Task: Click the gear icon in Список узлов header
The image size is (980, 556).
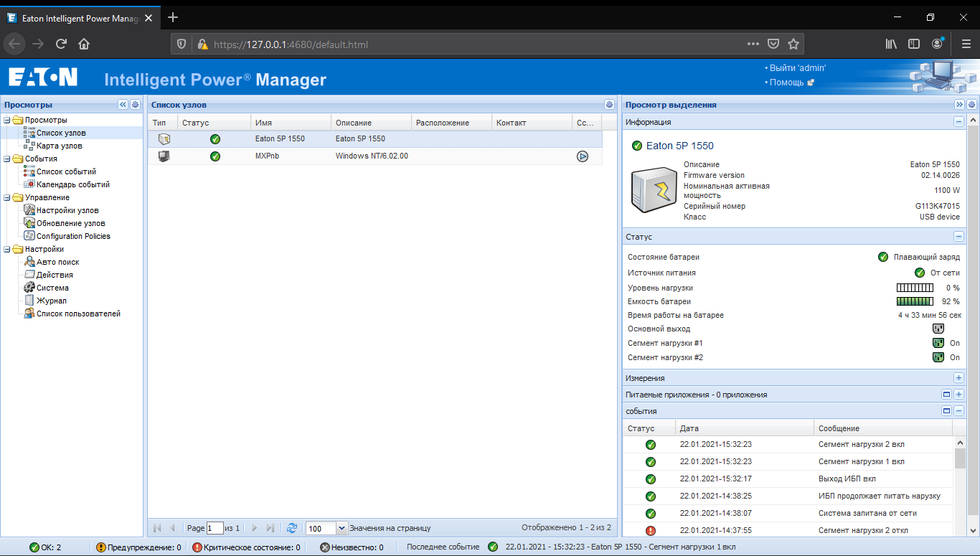Action: (x=609, y=105)
